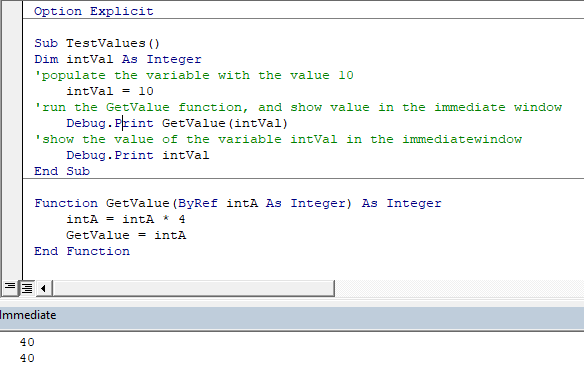Click the 'Sub TestValues()' declaration line
The height and width of the screenshot is (385, 584).
[x=97, y=43]
